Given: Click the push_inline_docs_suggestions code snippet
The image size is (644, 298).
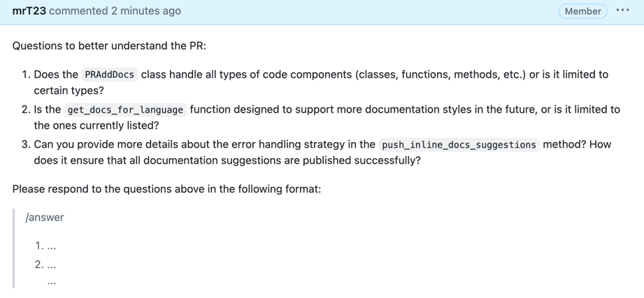Looking at the screenshot, I should click(459, 145).
